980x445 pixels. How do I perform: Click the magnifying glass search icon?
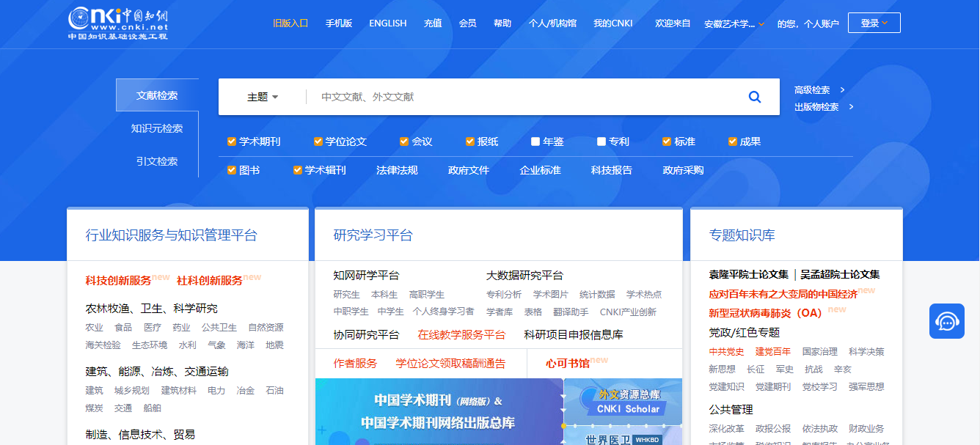[x=754, y=97]
